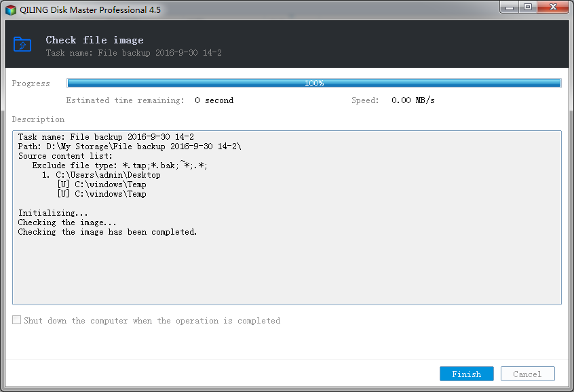Click the Check file image heading

click(x=94, y=40)
